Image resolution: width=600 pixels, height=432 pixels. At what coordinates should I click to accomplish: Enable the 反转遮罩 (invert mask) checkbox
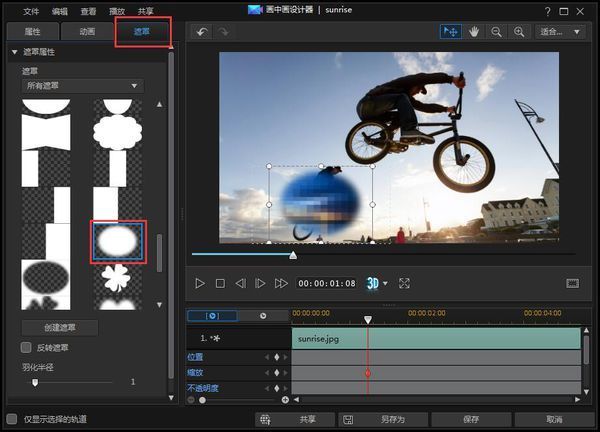pos(27,347)
